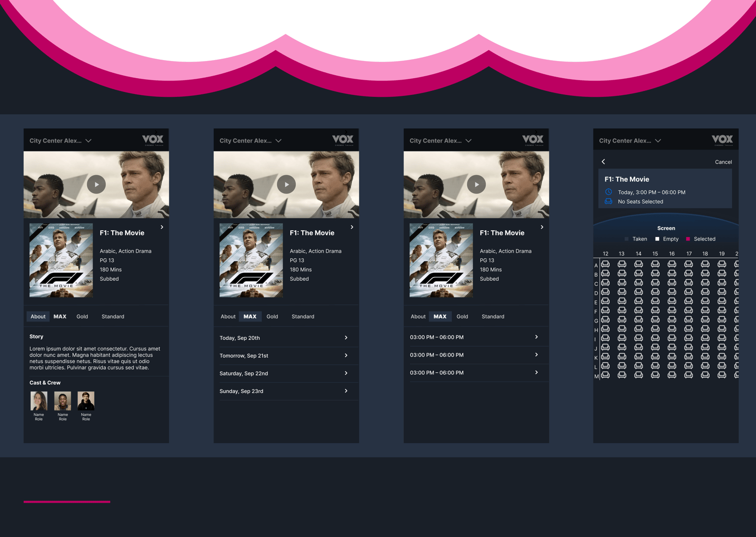Choose the Sunday, Sep 23rd date row
Screen dimensions: 756x537
pyautogui.click(x=286, y=391)
